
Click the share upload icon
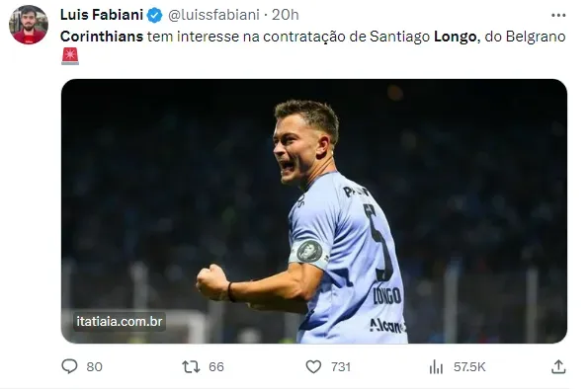[558, 366]
